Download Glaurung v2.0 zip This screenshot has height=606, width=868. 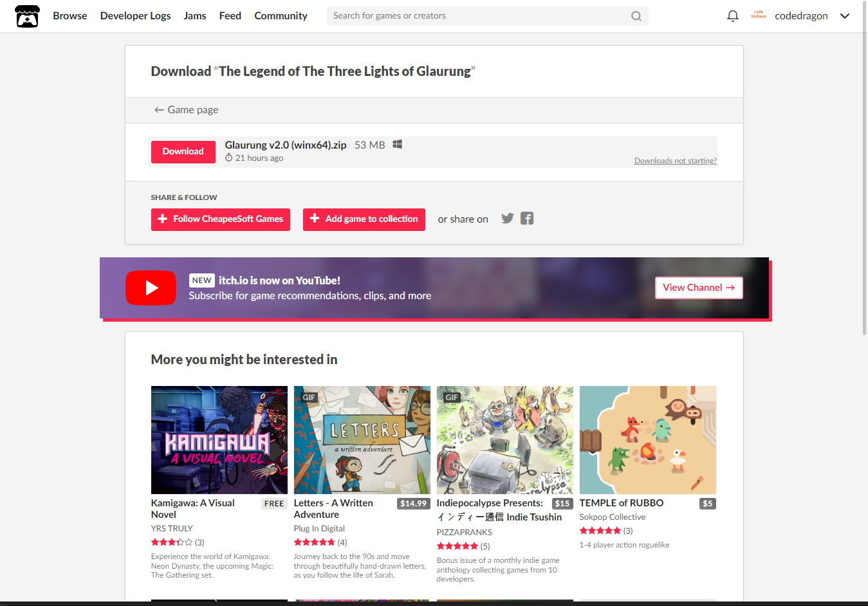pos(183,152)
